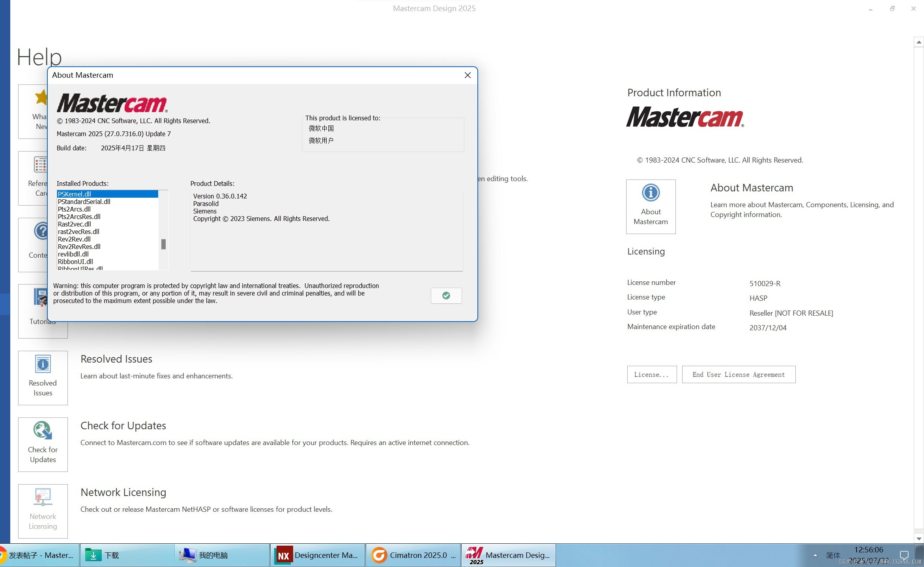Click the Network Licensing heading

123,492
